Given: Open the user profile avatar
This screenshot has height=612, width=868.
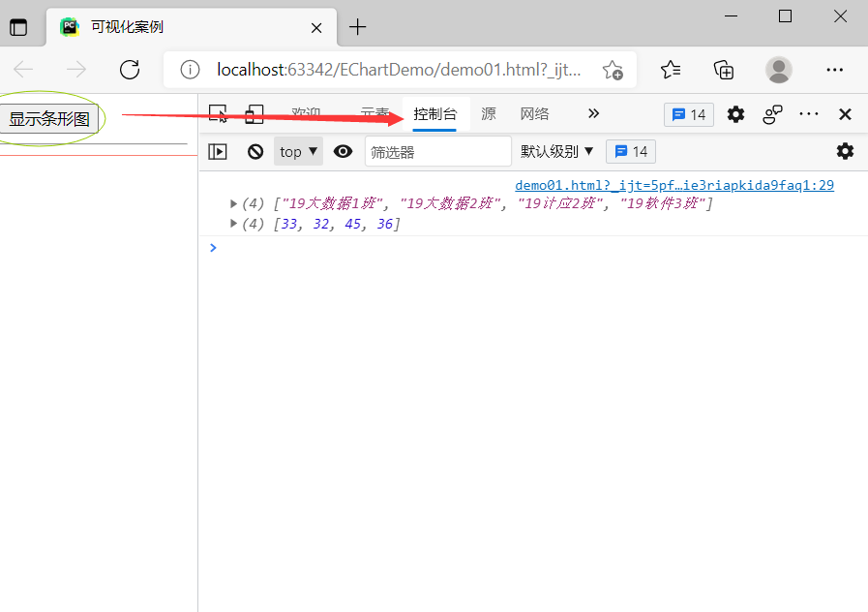Looking at the screenshot, I should coord(778,70).
